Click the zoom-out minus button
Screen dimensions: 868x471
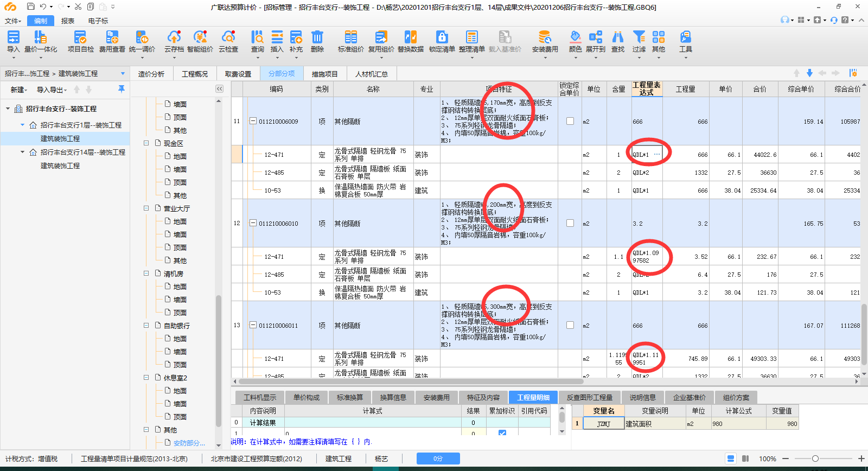point(786,459)
